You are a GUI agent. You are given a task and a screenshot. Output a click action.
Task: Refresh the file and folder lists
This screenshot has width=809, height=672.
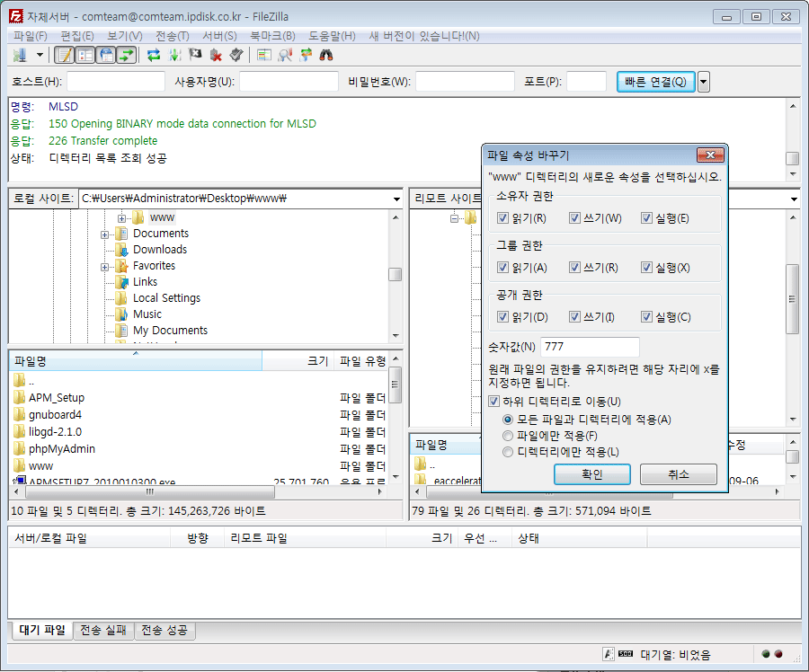154,55
